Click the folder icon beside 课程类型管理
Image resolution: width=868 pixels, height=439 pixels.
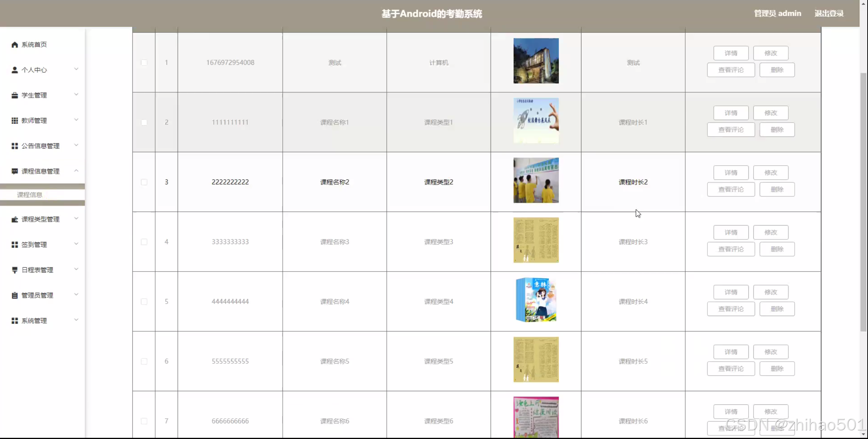pyautogui.click(x=15, y=219)
